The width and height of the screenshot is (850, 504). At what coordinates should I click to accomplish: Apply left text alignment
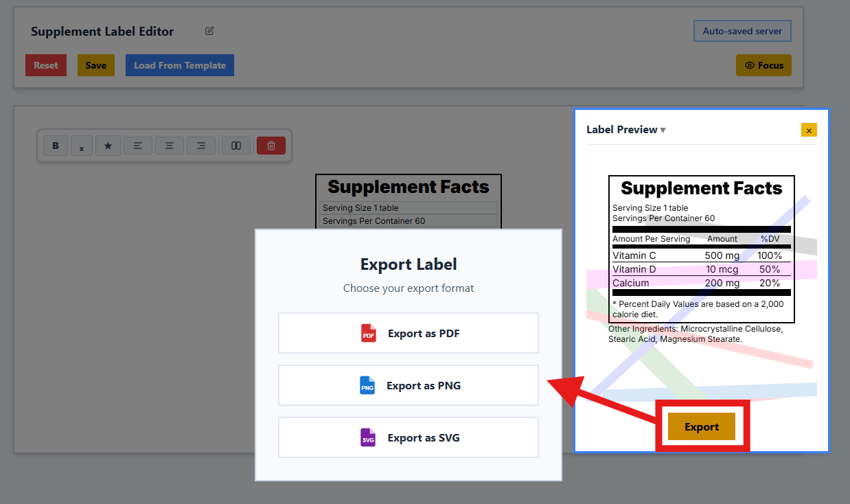tap(137, 145)
